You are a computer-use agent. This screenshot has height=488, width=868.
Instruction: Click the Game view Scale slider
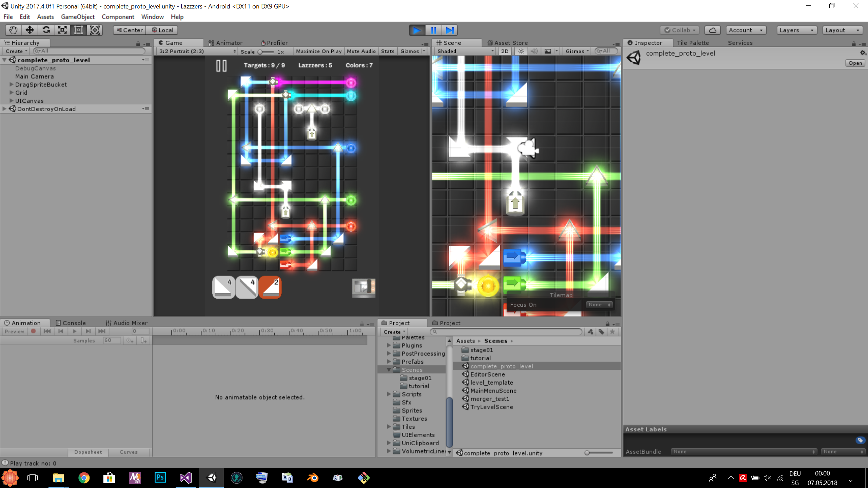[x=266, y=52]
